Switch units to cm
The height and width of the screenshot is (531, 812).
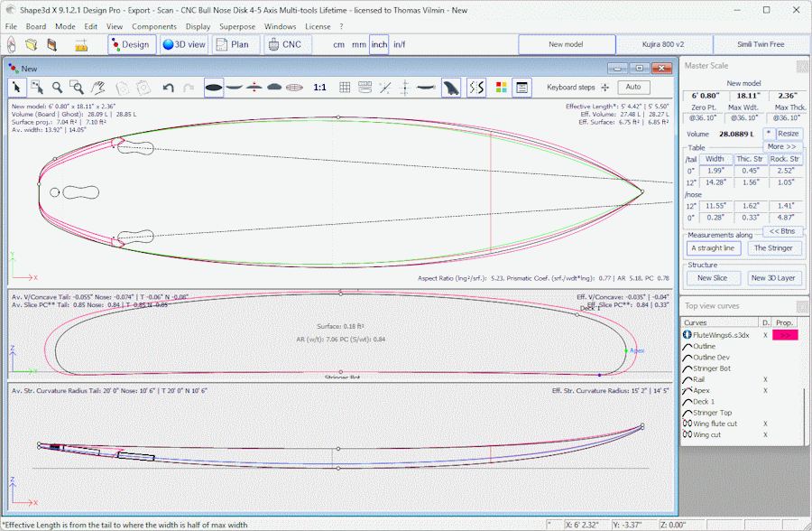click(338, 44)
